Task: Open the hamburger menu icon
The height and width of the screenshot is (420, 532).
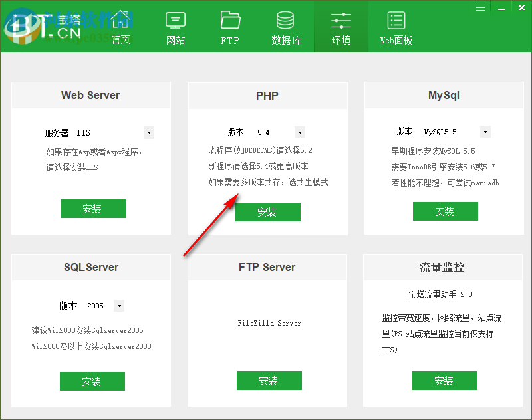Action: pos(480,7)
